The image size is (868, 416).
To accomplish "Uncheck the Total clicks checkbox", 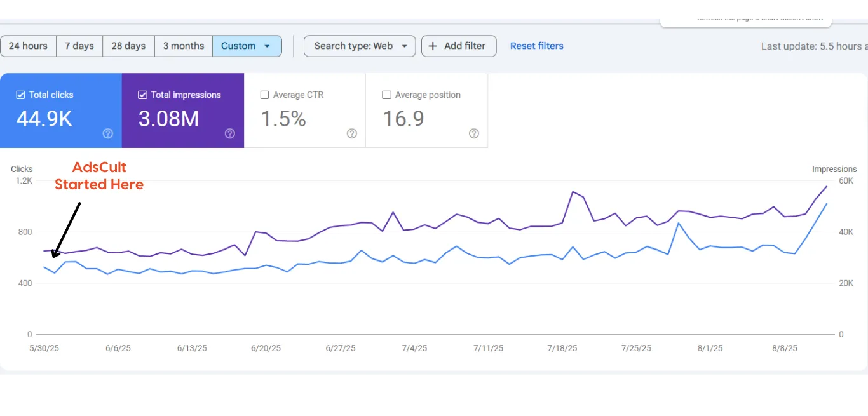I will [x=20, y=95].
